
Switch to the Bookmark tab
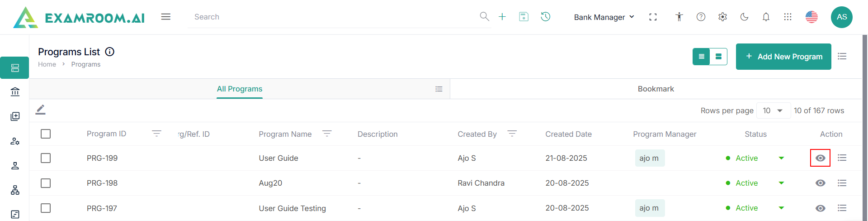pyautogui.click(x=656, y=89)
